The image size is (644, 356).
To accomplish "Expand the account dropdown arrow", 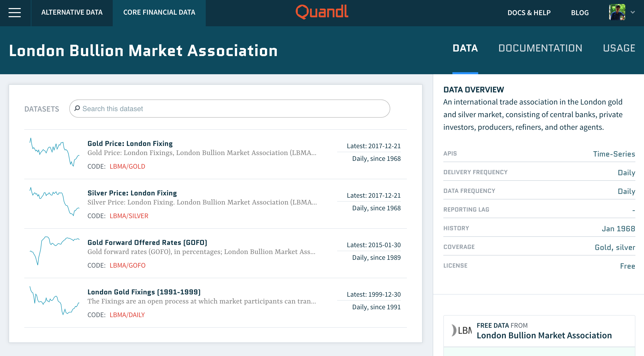I will [633, 12].
